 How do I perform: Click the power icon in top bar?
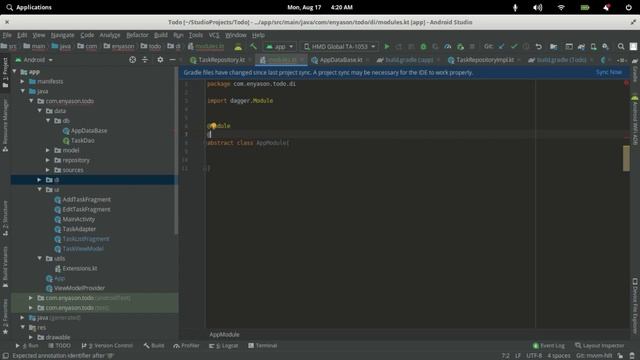629,7
